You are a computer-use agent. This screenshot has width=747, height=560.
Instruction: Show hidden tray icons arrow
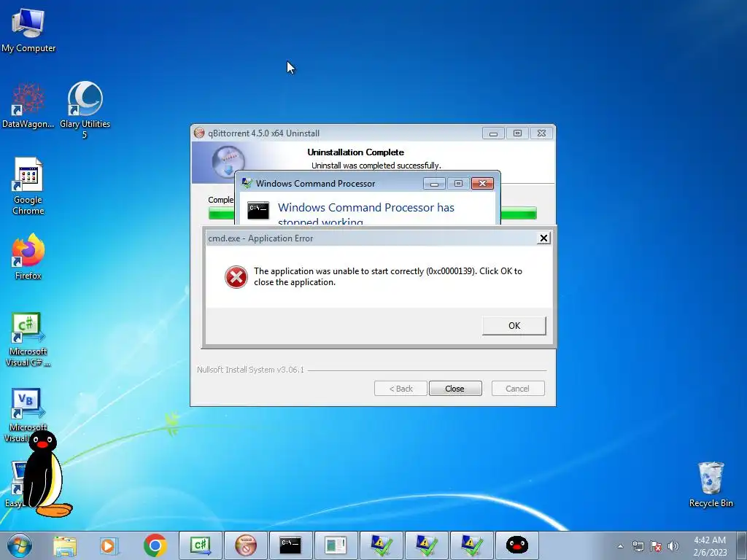coord(620,546)
